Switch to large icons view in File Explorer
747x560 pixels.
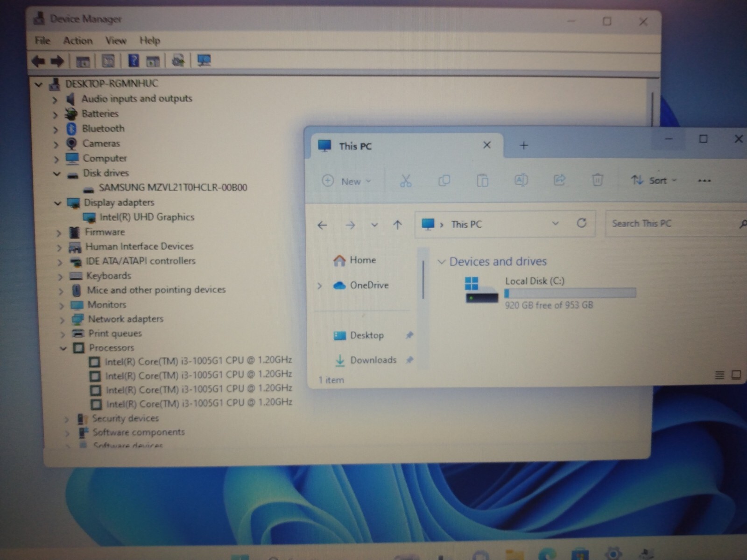tap(736, 375)
